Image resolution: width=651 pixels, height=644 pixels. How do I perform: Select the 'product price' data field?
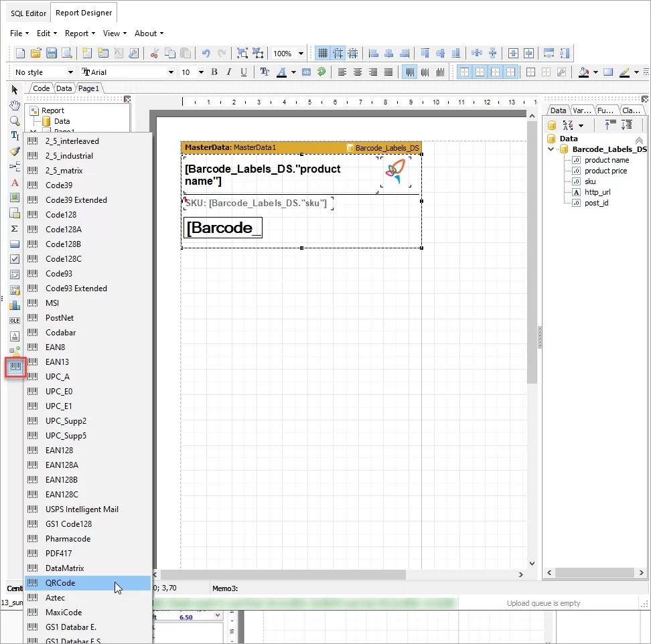pyautogui.click(x=605, y=171)
